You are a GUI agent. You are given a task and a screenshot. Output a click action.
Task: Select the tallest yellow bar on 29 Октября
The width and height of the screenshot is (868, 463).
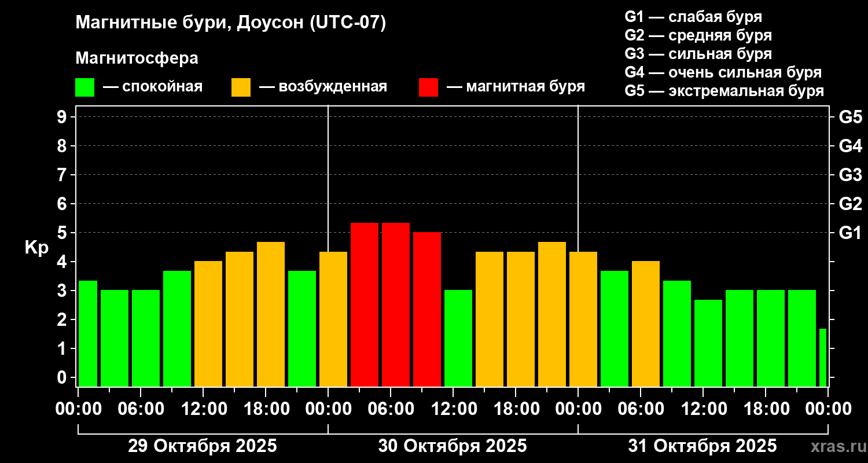point(271,314)
